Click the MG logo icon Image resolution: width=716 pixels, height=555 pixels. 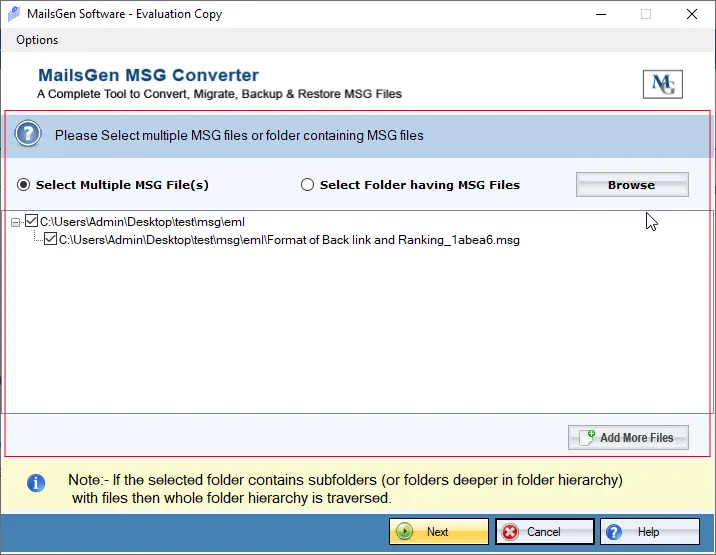(x=663, y=84)
